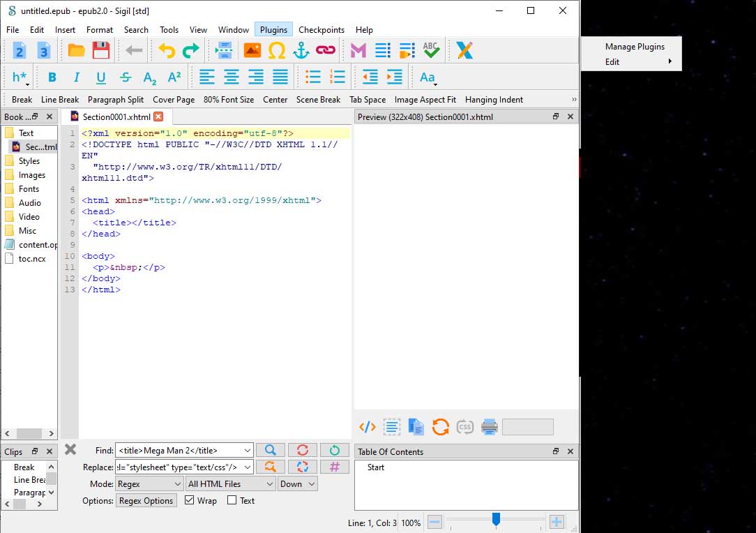The image size is (756, 533).
Task: Open the Checkpoints menu
Action: coord(321,30)
